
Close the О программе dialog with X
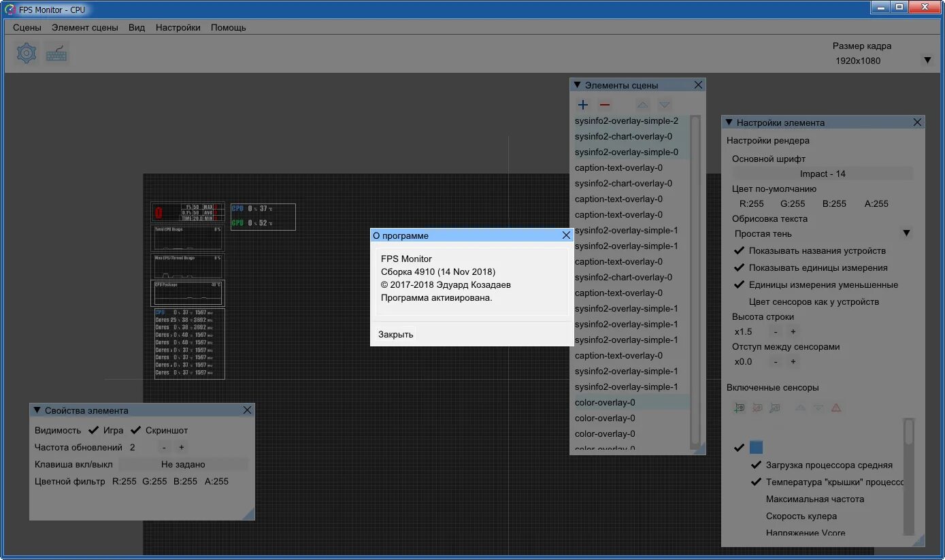pos(566,235)
